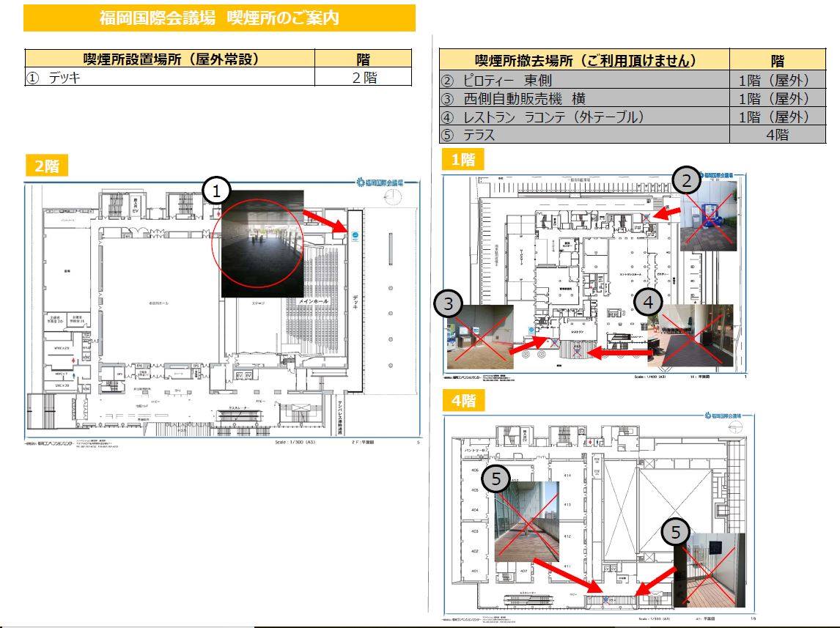Viewport: 840px width, 628px height.
Task: Click 階 header in the 撤去場所 table
Action: pos(777,60)
